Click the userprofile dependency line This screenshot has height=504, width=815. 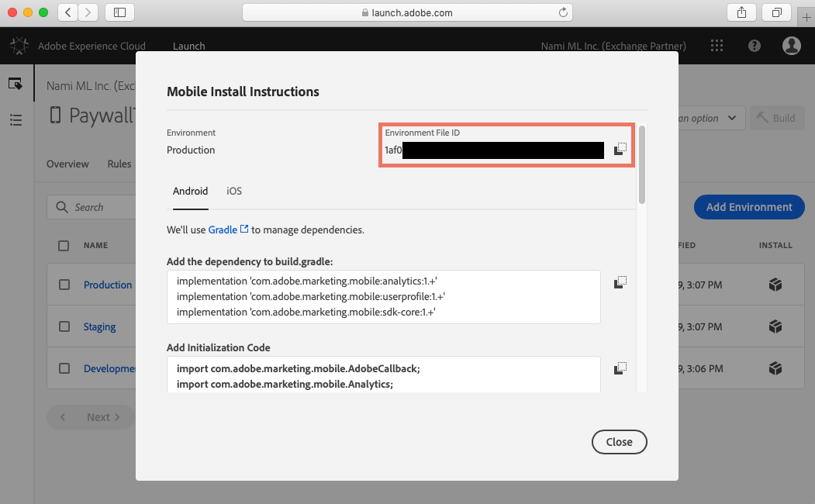pyautogui.click(x=311, y=297)
